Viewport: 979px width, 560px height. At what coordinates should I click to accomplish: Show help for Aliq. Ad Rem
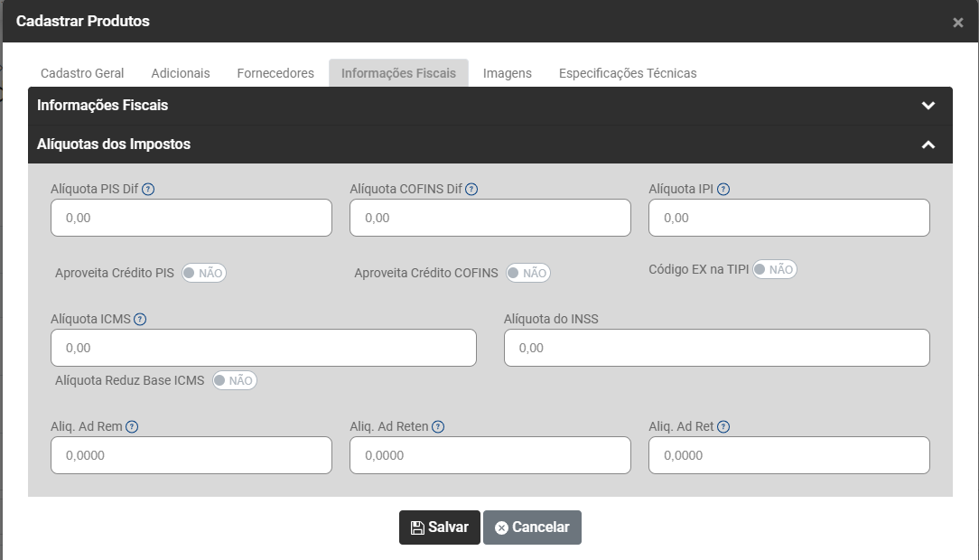(132, 427)
